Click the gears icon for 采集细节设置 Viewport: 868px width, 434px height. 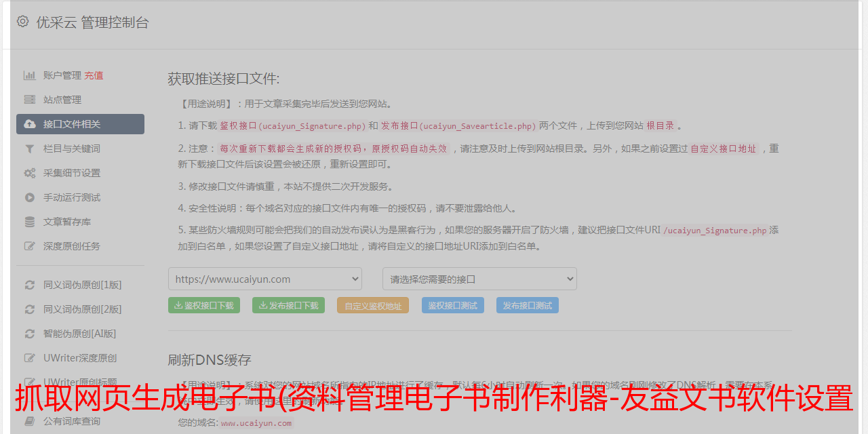[30, 173]
